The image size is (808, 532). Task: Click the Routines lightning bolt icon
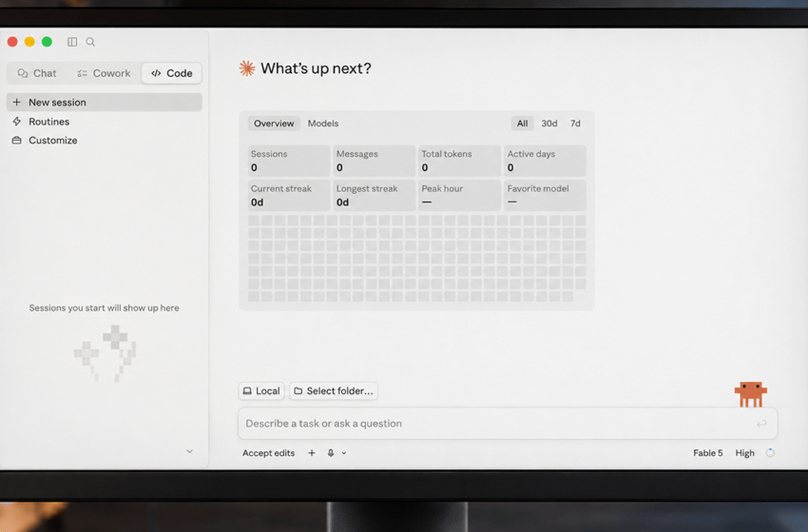(x=16, y=122)
